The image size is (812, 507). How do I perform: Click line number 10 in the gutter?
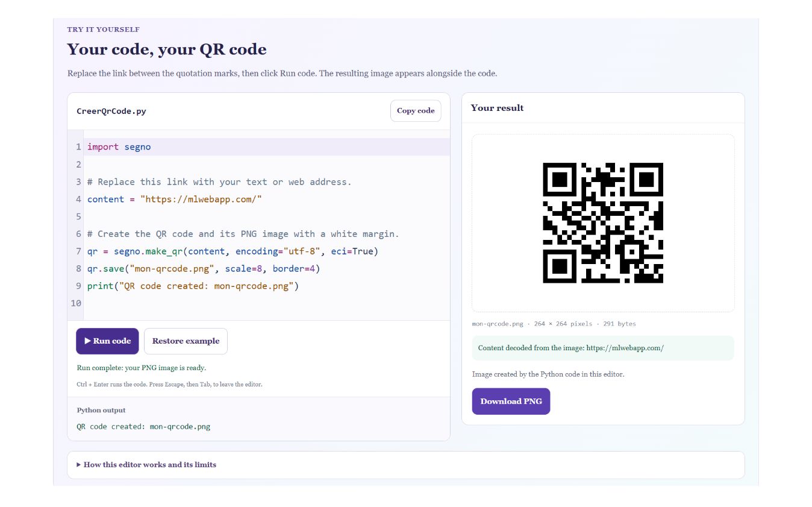75,303
